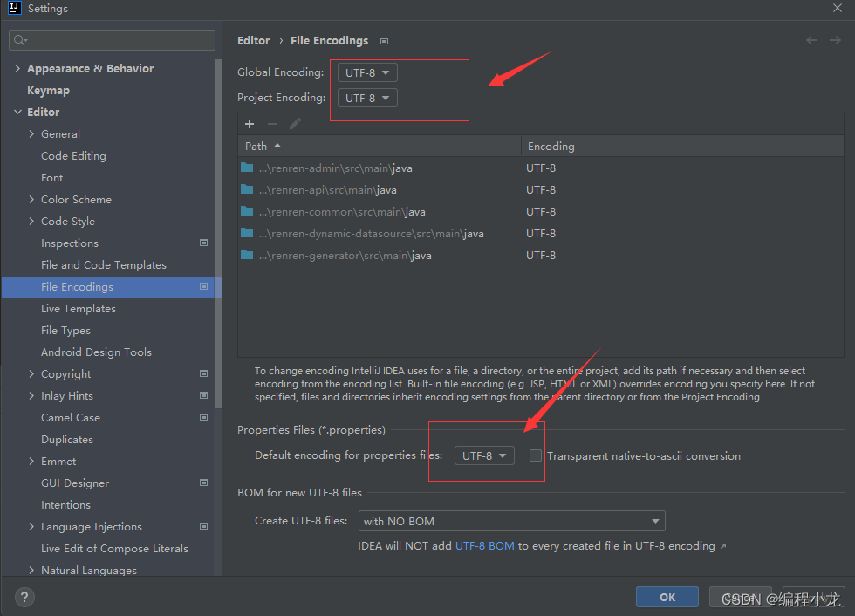855x616 pixels.
Task: Close the Settings dialog
Action: (x=838, y=8)
